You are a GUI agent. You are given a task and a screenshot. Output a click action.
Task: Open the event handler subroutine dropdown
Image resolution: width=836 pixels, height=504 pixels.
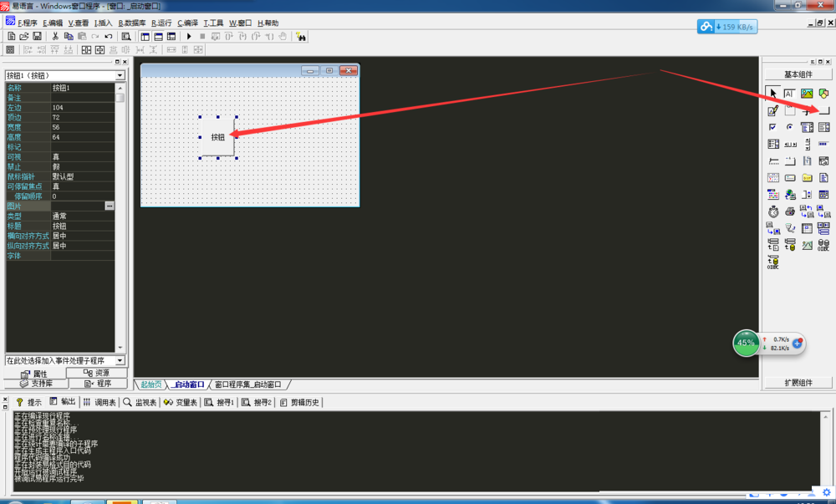point(120,361)
